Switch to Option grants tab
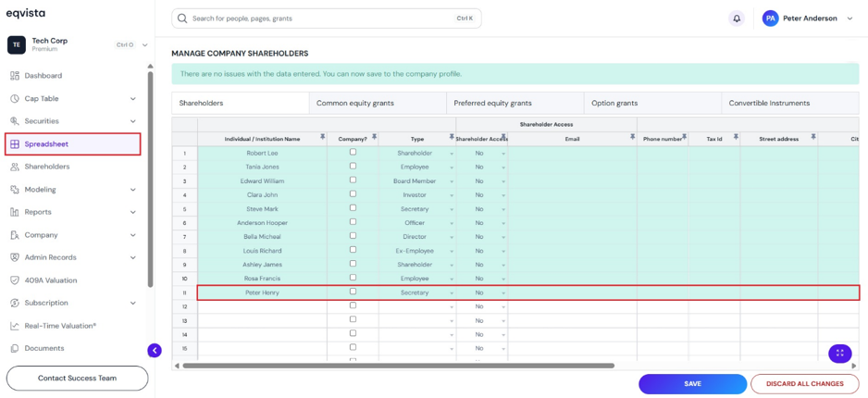This screenshot has height=398, width=868. coord(652,103)
